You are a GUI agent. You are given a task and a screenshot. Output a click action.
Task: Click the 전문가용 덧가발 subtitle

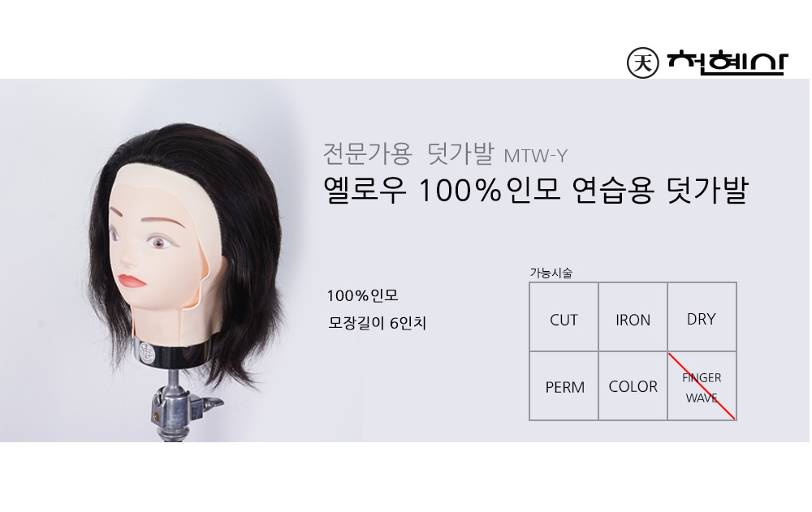click(408, 153)
